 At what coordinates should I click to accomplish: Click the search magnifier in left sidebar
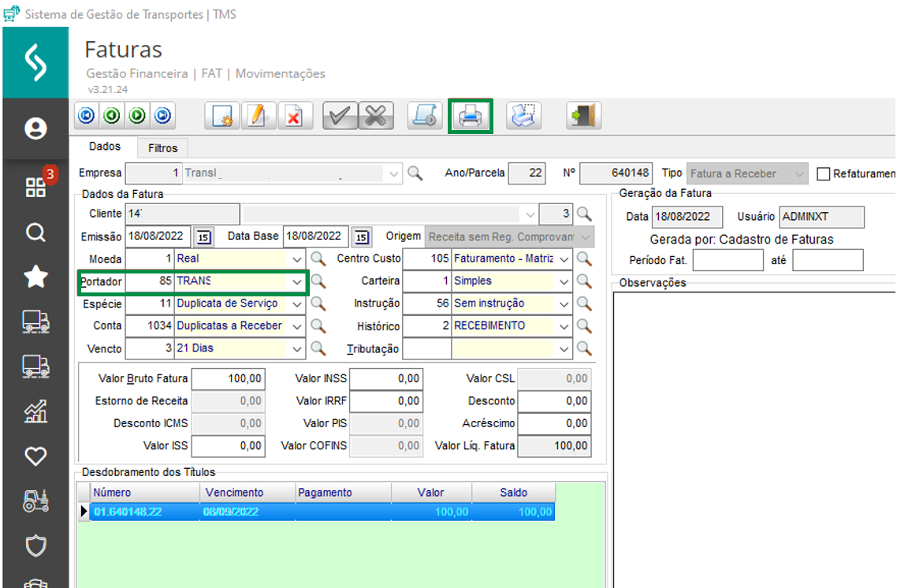click(35, 233)
